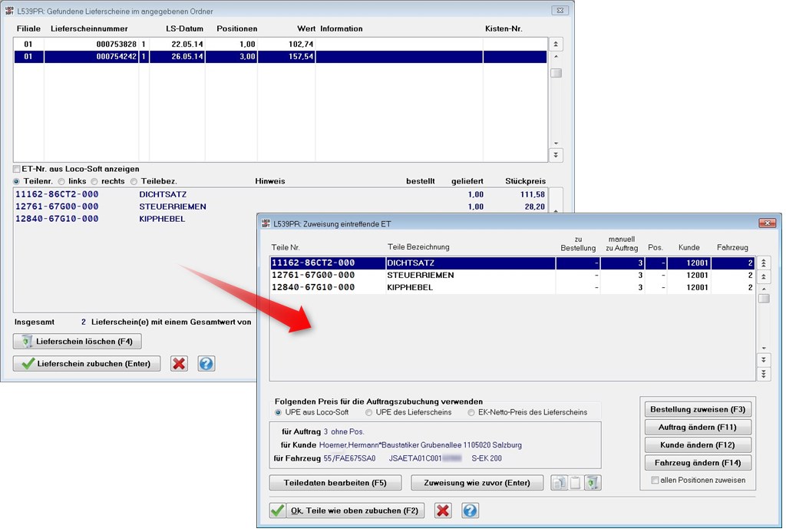
Task: Select 'EK-Netto-Preis des Lieferscheins' option
Action: pos(471,412)
